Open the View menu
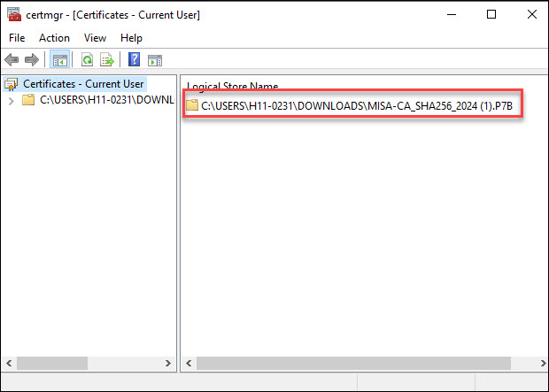 95,38
